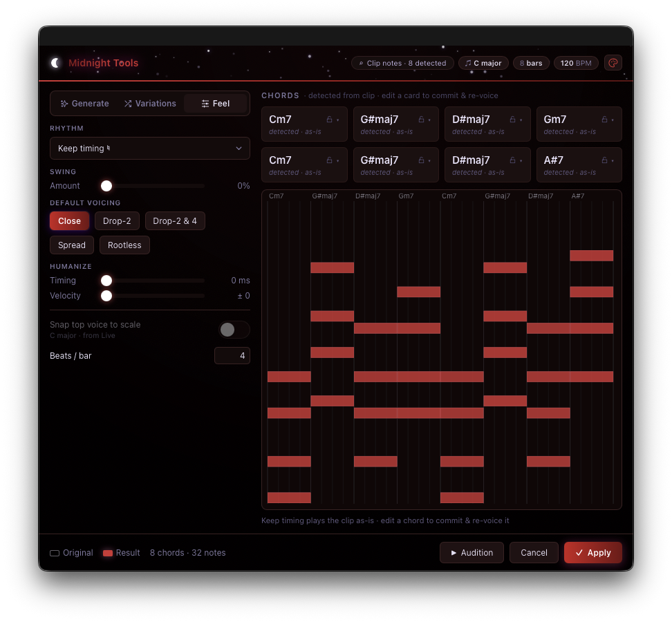Click the Beats / bar input field

pyautogui.click(x=232, y=355)
